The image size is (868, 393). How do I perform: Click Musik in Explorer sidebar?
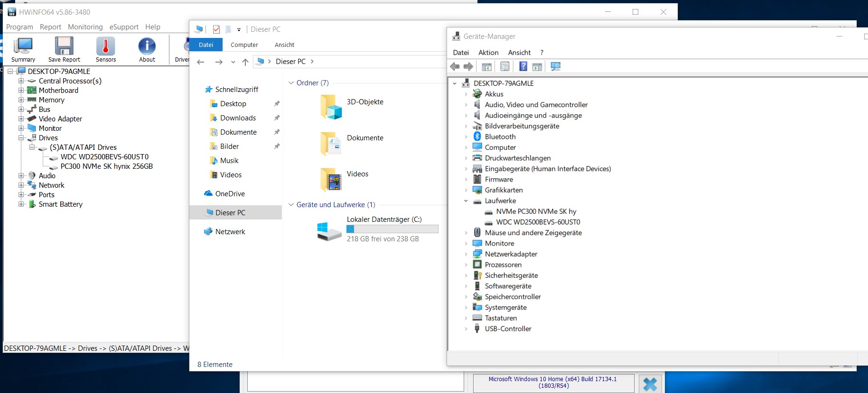(229, 160)
